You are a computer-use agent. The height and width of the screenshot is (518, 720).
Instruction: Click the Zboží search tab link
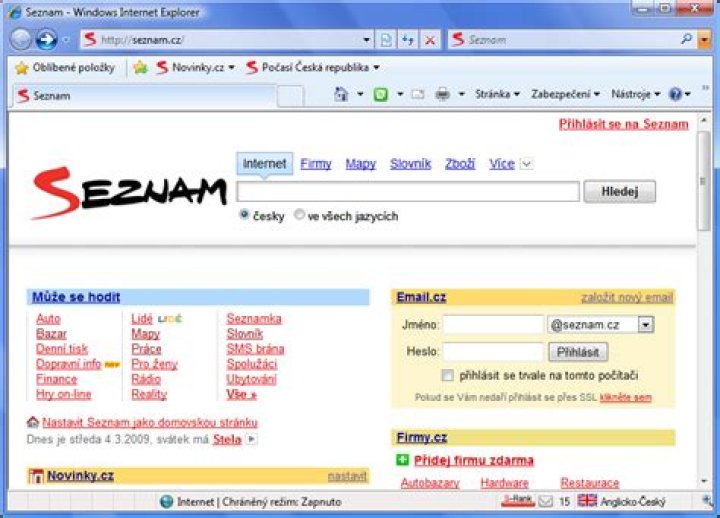(460, 164)
